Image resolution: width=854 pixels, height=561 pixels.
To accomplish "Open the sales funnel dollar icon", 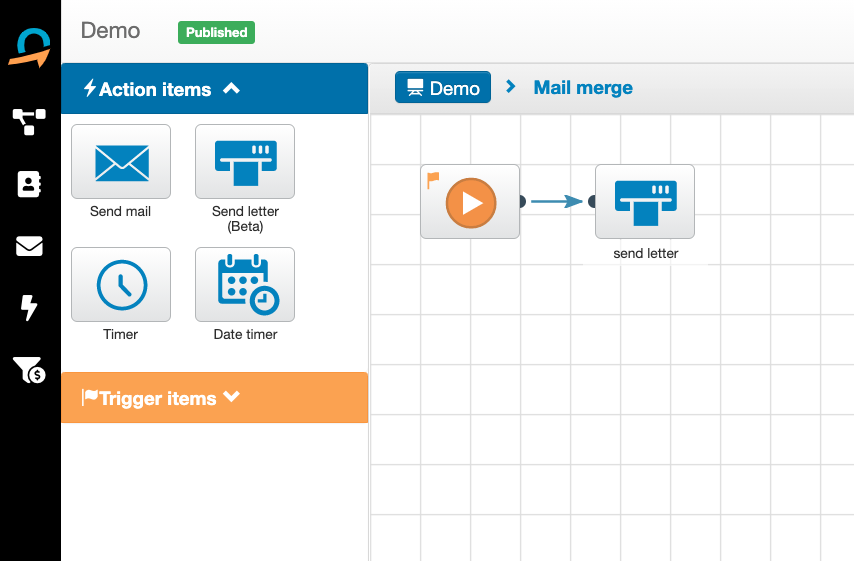I will click(x=29, y=370).
